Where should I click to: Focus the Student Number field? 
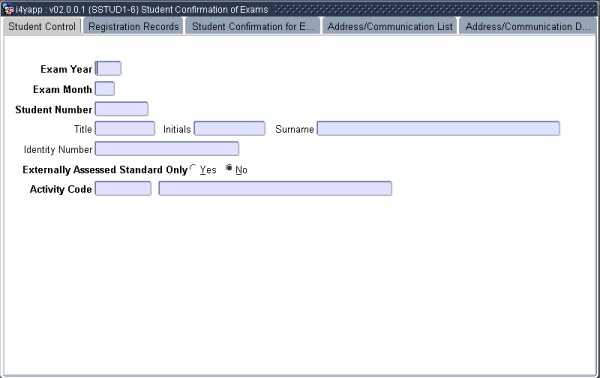[x=122, y=109]
